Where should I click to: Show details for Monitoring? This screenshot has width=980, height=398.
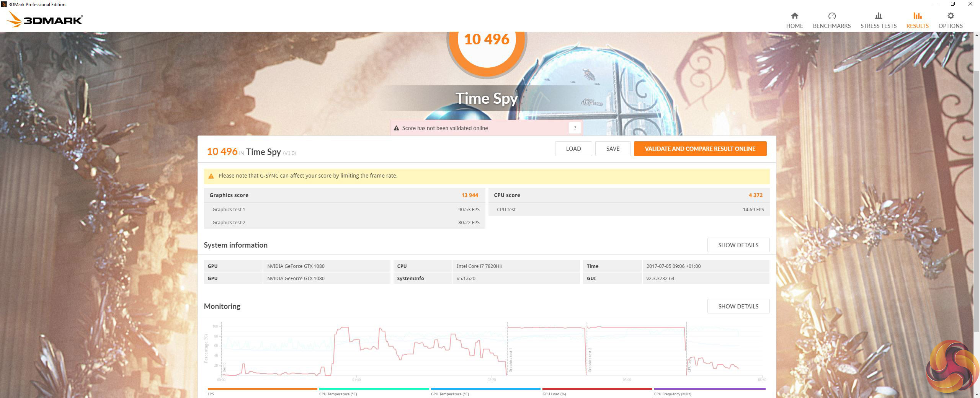coord(738,306)
